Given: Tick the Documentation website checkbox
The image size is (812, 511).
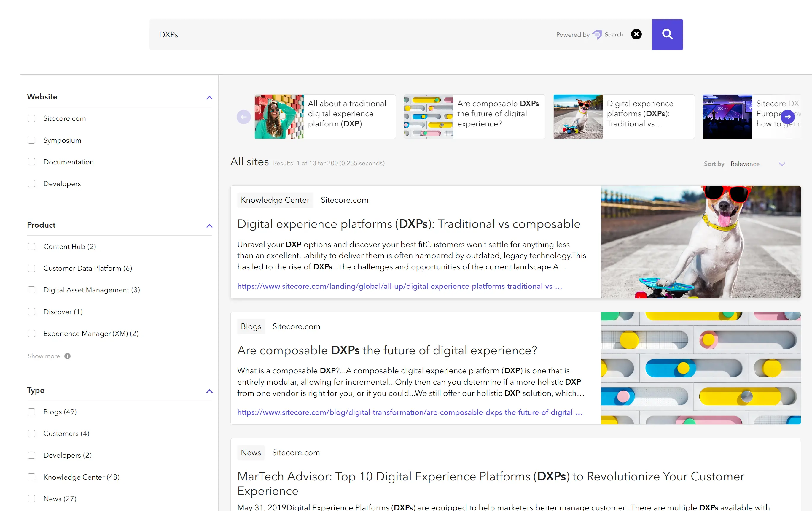Looking at the screenshot, I should click(31, 162).
